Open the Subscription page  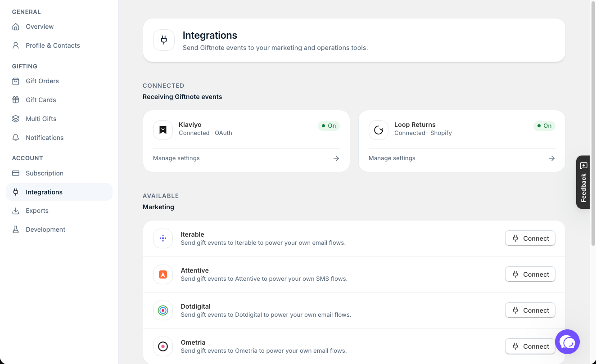[x=59, y=173]
